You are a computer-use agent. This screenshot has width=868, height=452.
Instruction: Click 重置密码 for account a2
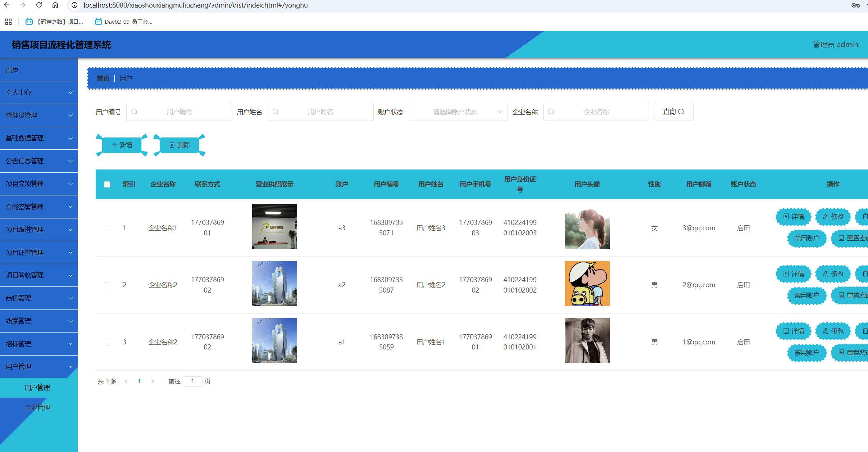[850, 295]
